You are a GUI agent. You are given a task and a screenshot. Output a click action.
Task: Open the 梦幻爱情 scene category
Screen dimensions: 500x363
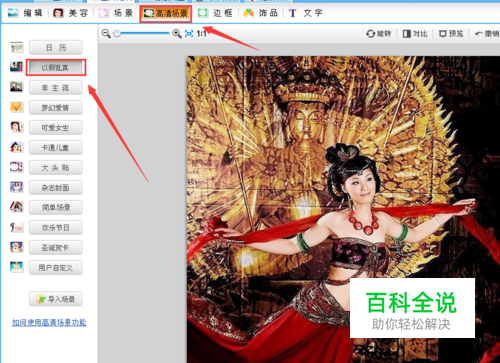[x=55, y=108]
